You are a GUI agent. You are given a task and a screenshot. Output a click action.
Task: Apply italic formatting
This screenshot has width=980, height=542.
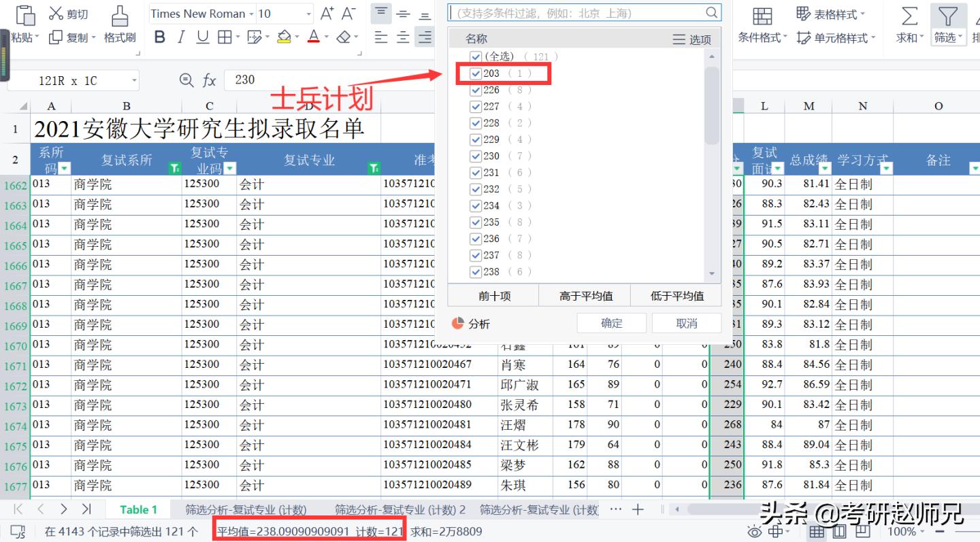tap(181, 37)
